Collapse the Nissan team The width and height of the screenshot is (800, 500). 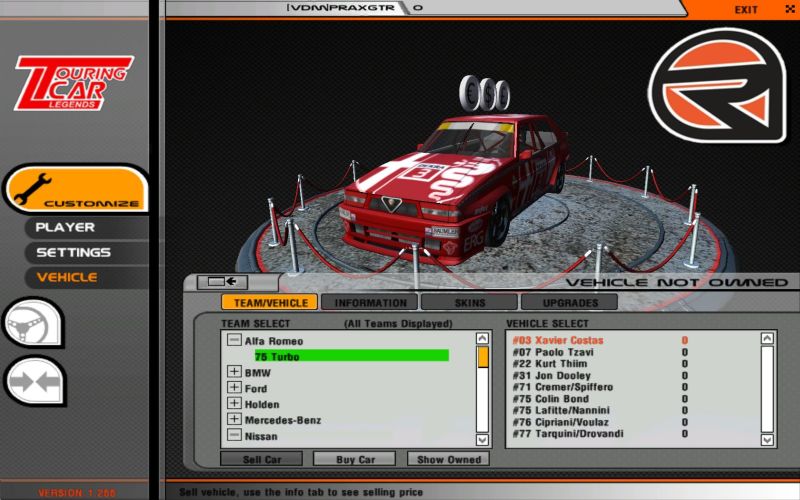pos(234,435)
